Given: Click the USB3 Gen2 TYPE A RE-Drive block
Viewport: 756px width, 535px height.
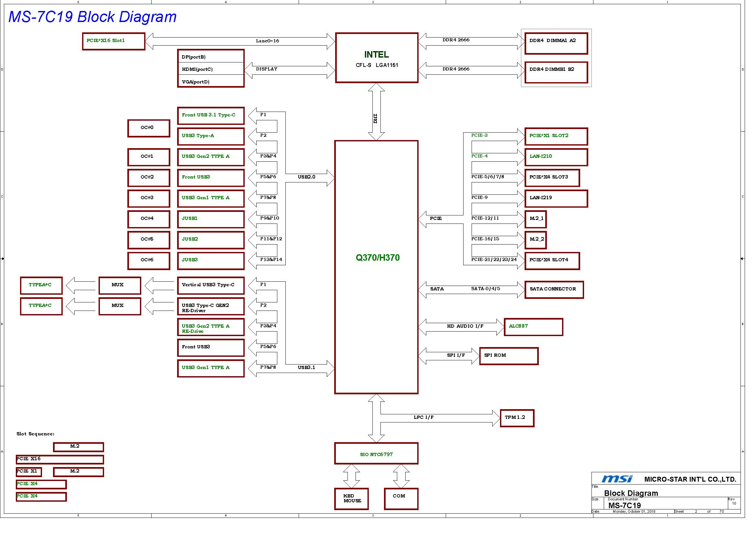Looking at the screenshot, I should point(211,327).
